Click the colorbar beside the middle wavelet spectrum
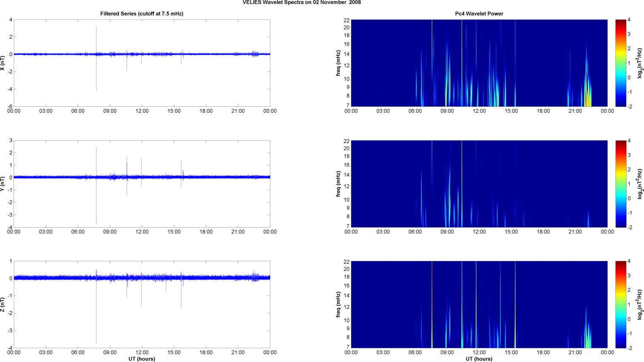 [x=621, y=184]
